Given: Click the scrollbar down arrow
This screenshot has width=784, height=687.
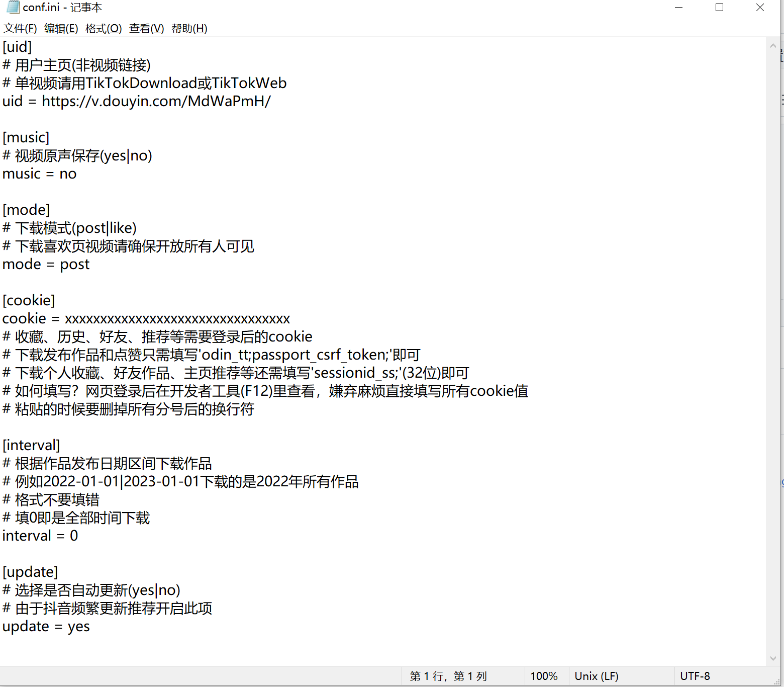Looking at the screenshot, I should (x=773, y=659).
